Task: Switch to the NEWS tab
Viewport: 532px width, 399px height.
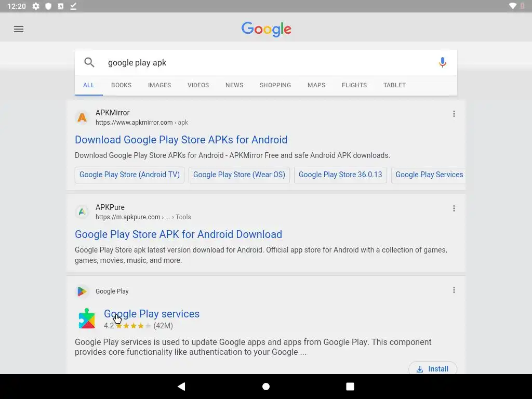Action: click(234, 85)
